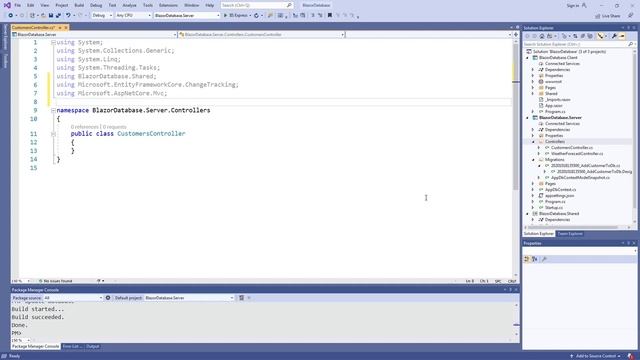Open the Build menu
The image size is (640, 360).
point(79,5)
